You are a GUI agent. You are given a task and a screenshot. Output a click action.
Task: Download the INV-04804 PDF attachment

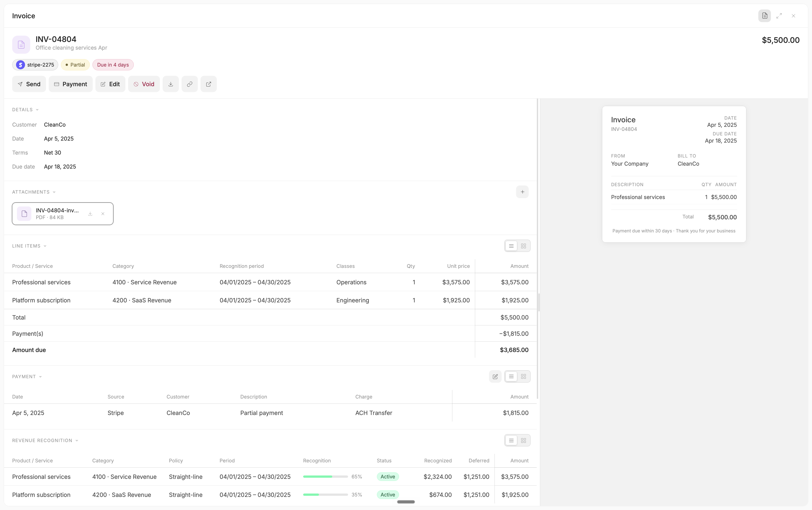pyautogui.click(x=90, y=214)
